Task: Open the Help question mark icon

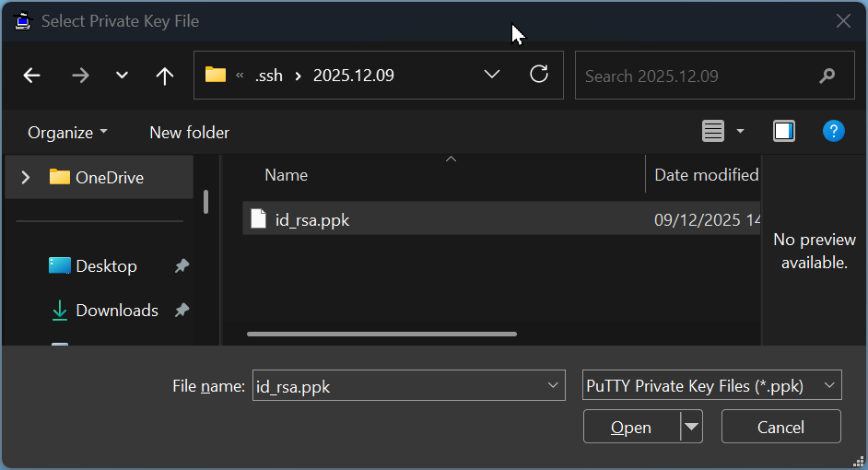Action: 833,132
